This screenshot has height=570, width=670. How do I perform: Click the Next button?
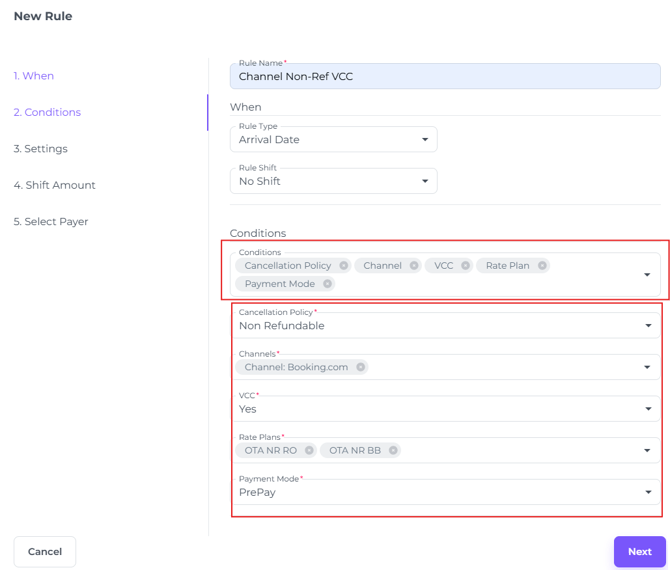point(639,552)
